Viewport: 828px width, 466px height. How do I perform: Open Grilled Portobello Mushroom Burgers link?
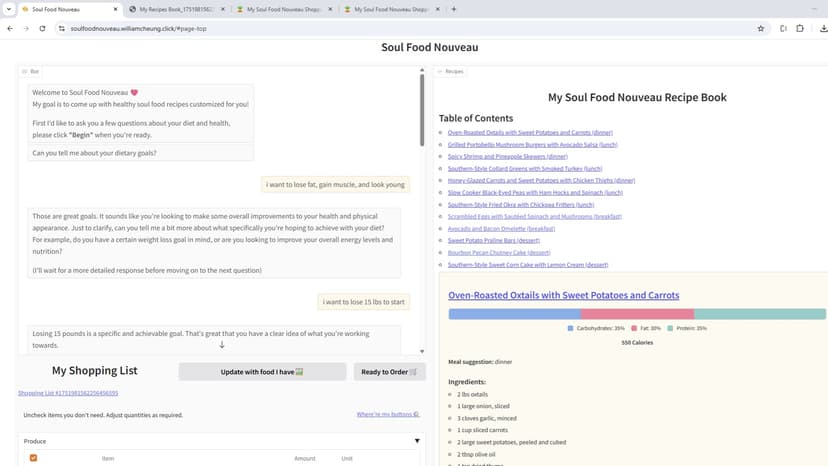(x=532, y=145)
